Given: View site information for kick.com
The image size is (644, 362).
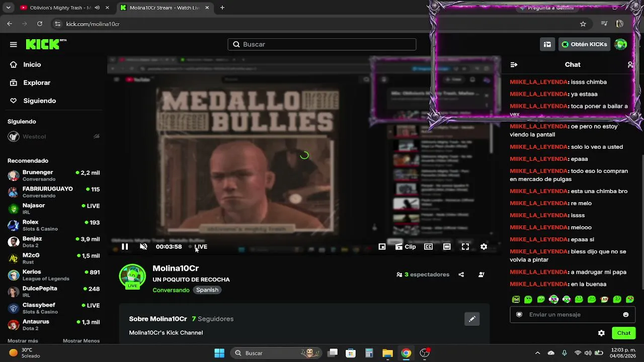Looking at the screenshot, I should 57,24.
